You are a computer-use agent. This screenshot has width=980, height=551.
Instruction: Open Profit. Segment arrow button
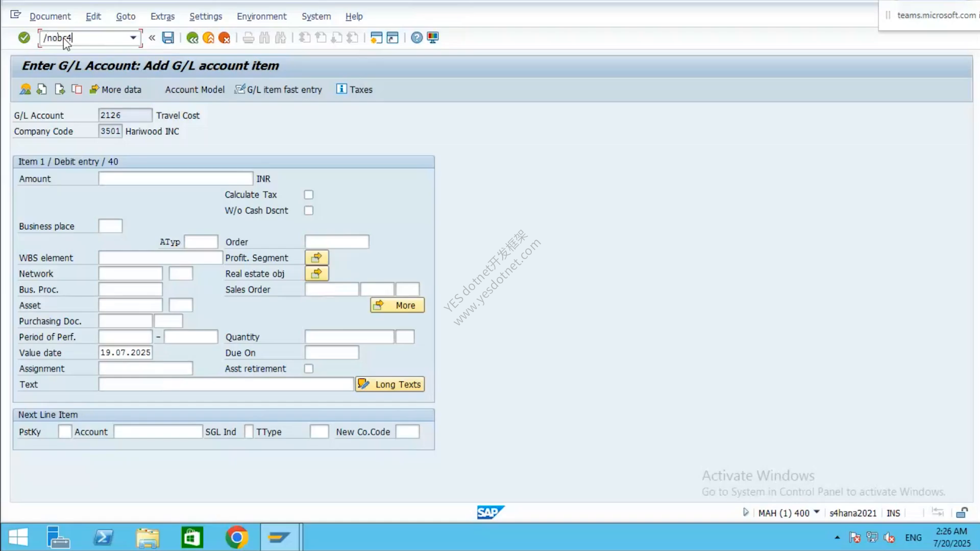[316, 258]
